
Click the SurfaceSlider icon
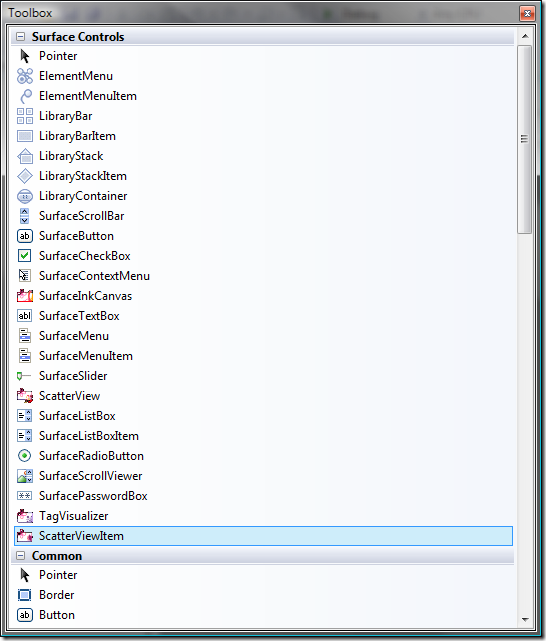click(24, 376)
